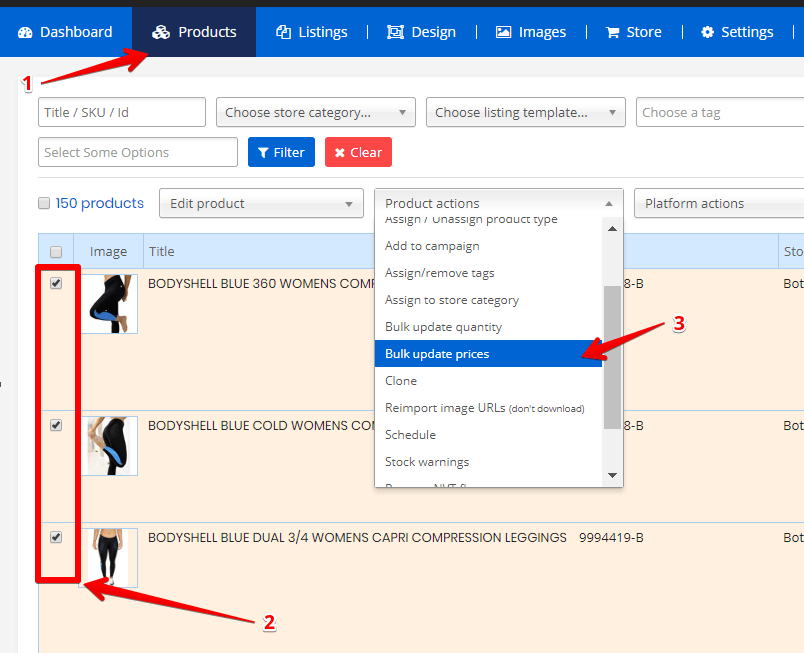Select Reimport image URLs (don't download)
The width and height of the screenshot is (804, 653).
point(488,408)
